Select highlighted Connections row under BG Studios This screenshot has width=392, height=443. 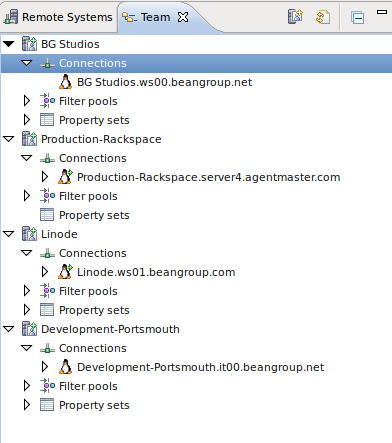[x=196, y=63]
